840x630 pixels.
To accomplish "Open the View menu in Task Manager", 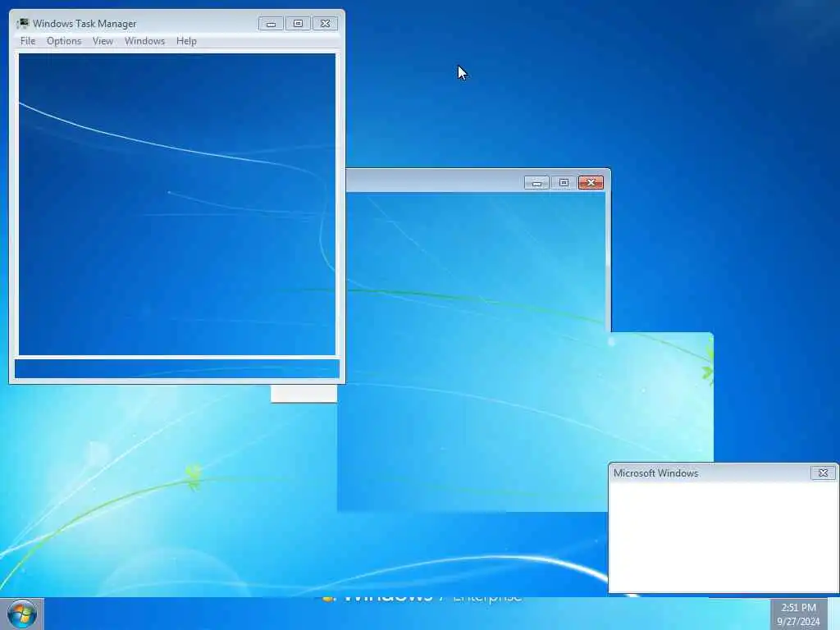I will click(103, 41).
